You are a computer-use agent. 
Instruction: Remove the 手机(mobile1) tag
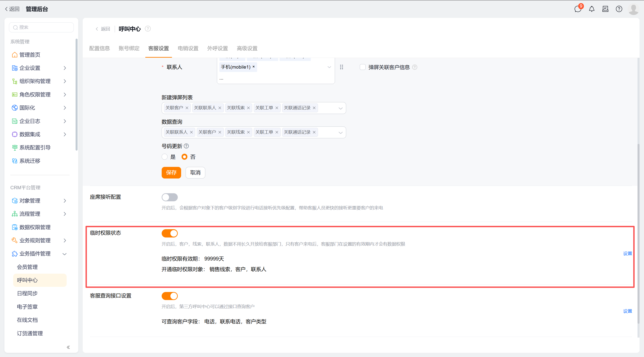[x=254, y=67]
